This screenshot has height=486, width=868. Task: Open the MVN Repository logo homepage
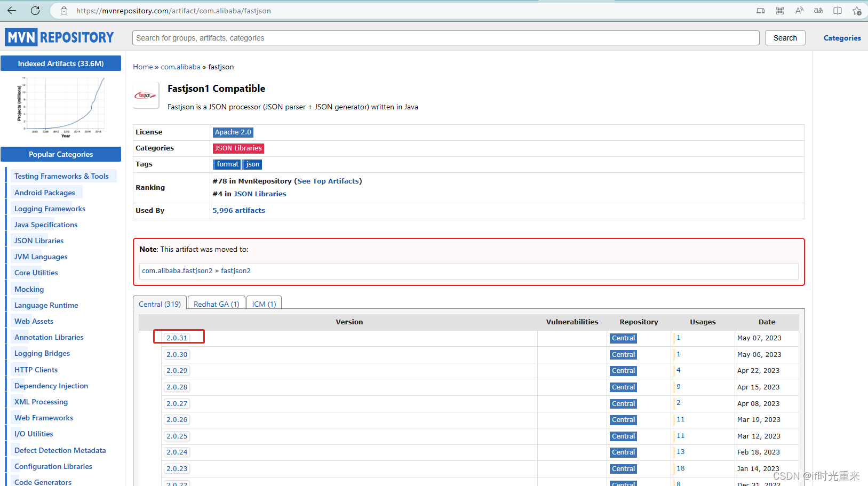[x=59, y=37]
